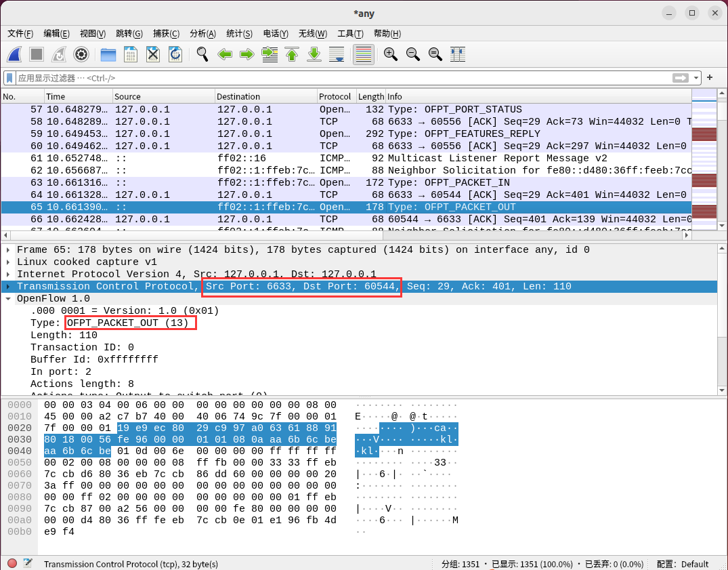
Task: Zoom in the main window text
Action: 391,54
